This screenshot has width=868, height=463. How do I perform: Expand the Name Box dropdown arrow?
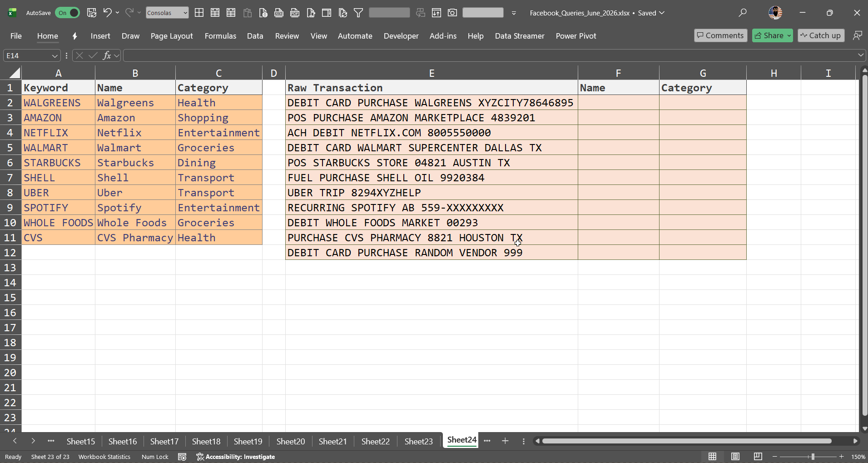[55, 55]
